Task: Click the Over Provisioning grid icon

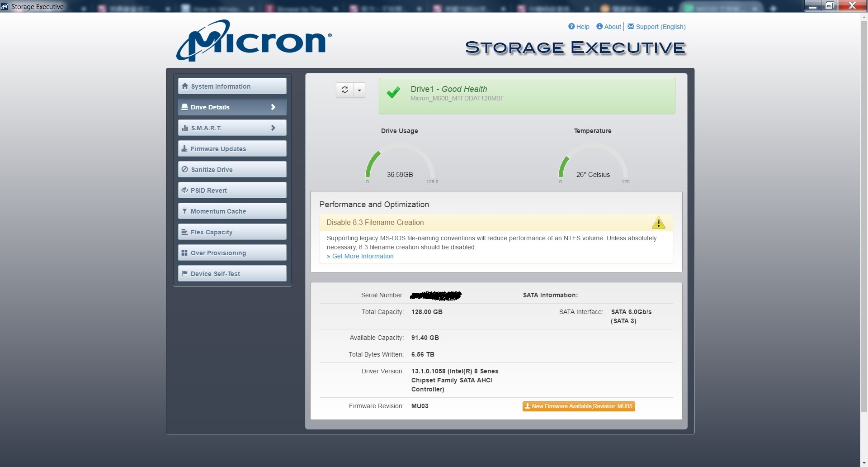Action: click(x=184, y=253)
